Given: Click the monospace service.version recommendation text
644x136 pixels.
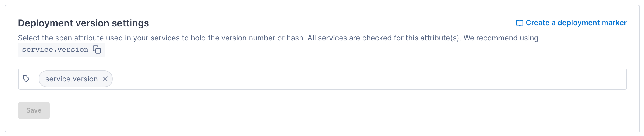Looking at the screenshot, I should [55, 50].
